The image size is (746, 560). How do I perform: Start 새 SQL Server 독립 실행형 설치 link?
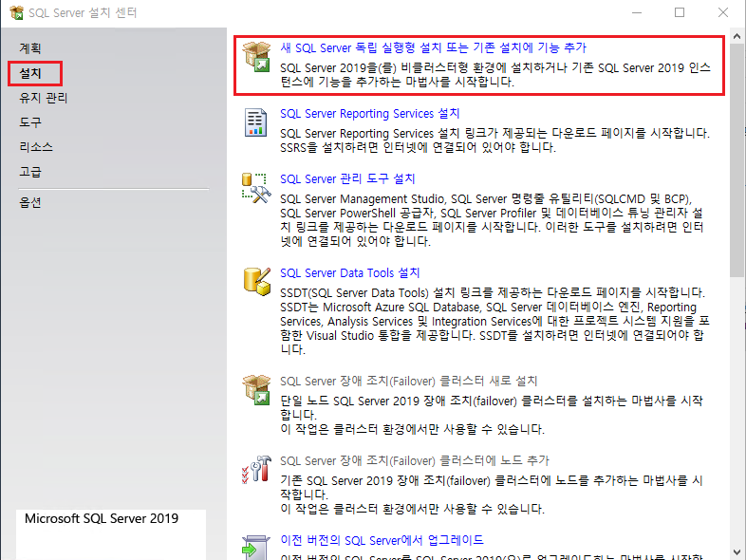[433, 47]
